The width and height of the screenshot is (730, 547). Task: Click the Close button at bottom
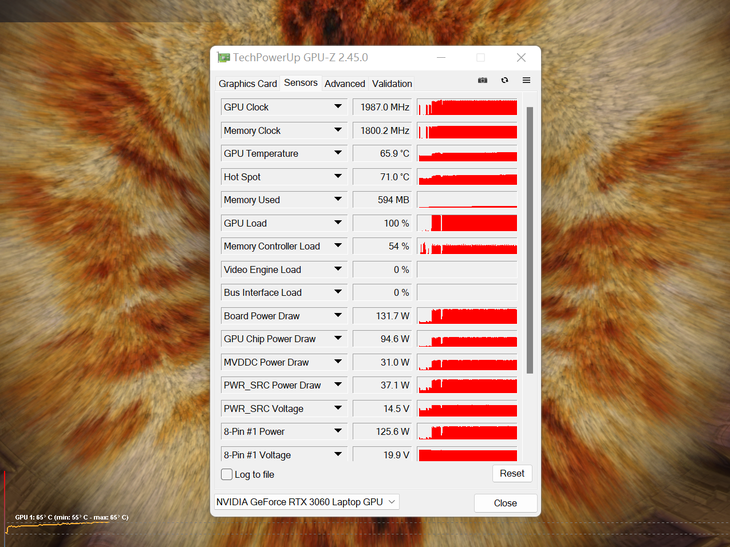[x=505, y=503]
